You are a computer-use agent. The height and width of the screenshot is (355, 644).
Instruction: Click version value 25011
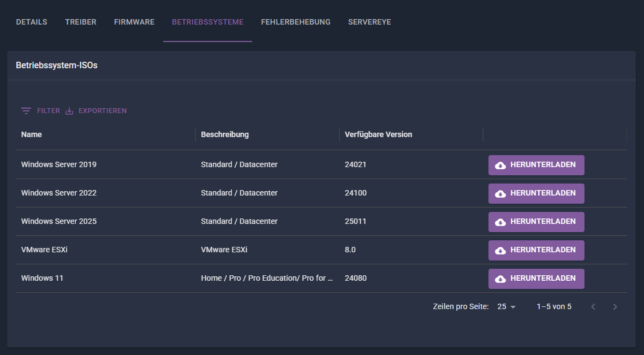tap(355, 221)
